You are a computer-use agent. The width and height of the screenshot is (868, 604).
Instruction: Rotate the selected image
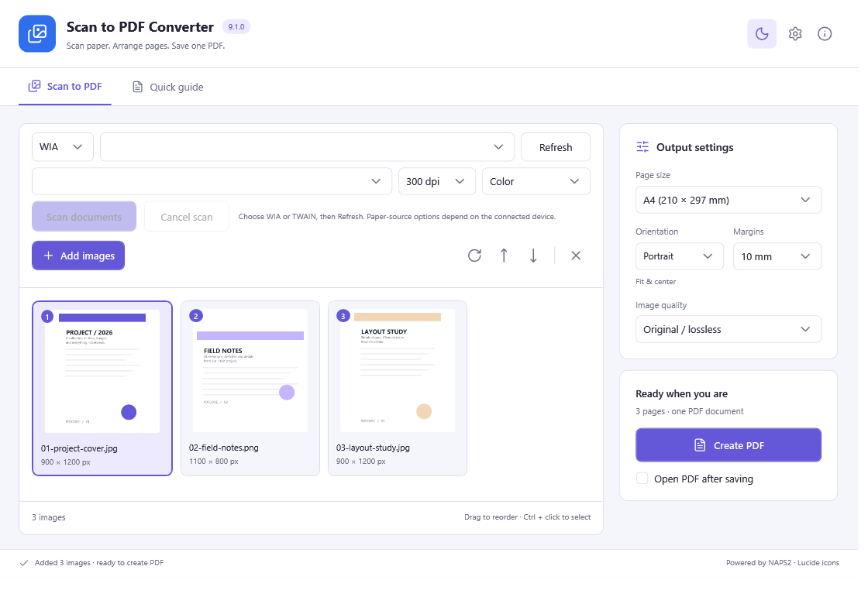pyautogui.click(x=474, y=256)
